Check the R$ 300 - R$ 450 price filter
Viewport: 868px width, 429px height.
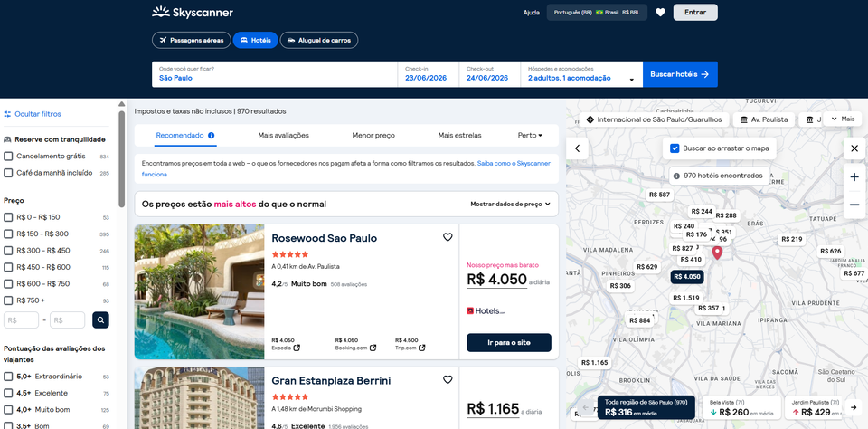tap(8, 251)
